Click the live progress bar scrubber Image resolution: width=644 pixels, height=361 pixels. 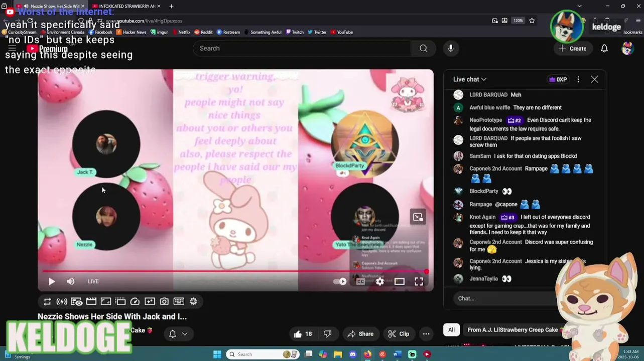[426, 271]
